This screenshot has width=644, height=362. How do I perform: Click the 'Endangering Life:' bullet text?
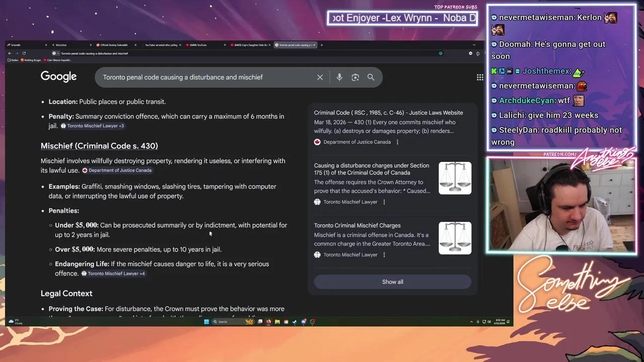82,264
